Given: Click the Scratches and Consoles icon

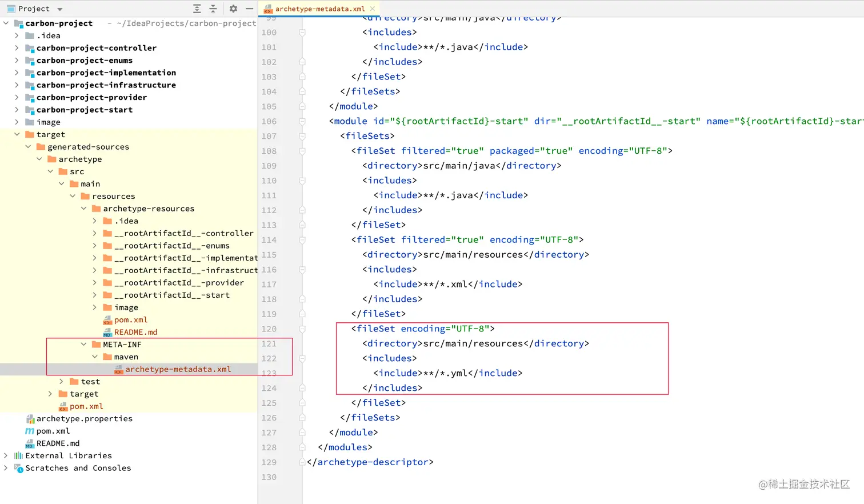Looking at the screenshot, I should (18, 468).
